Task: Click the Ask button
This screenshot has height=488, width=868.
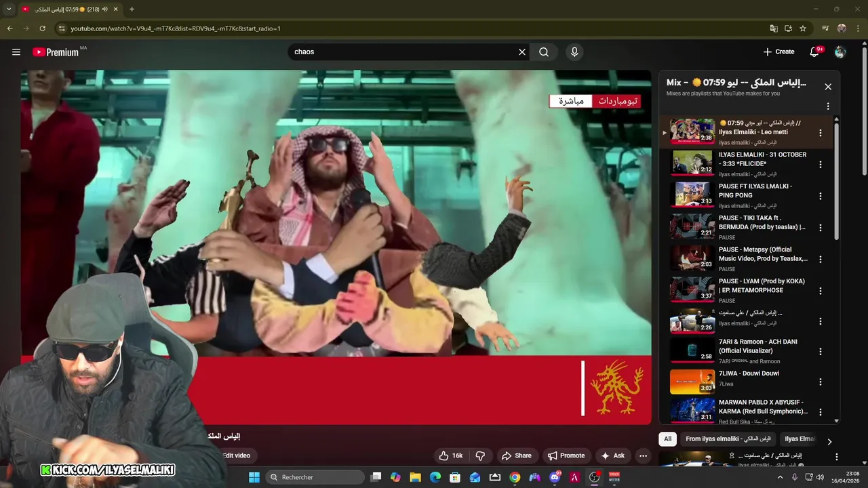Action: 612,455
